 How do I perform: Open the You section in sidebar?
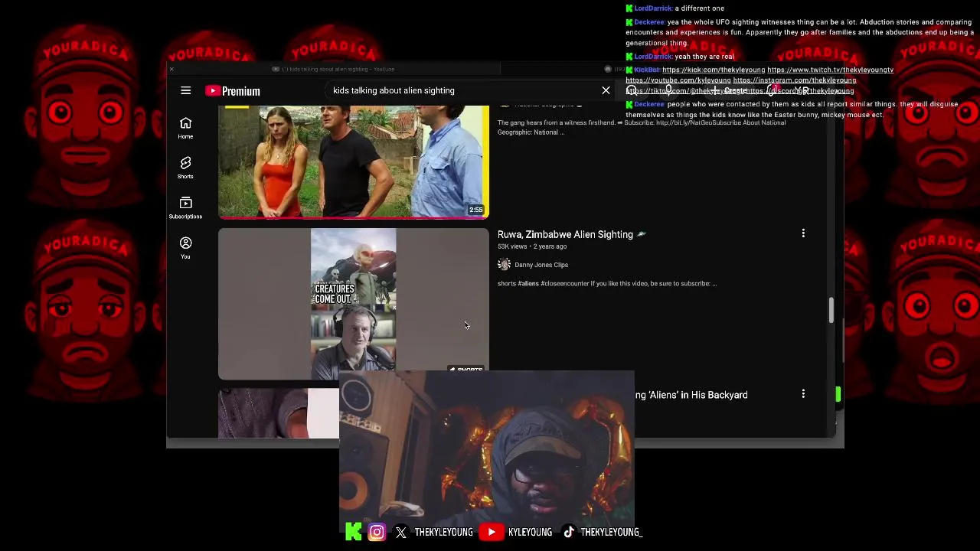(x=185, y=247)
